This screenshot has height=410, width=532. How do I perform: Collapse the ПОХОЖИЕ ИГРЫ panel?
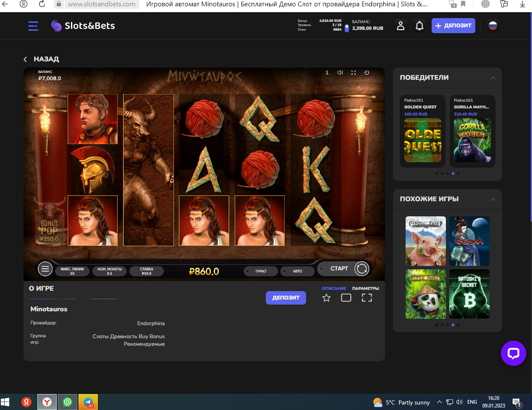click(x=493, y=199)
